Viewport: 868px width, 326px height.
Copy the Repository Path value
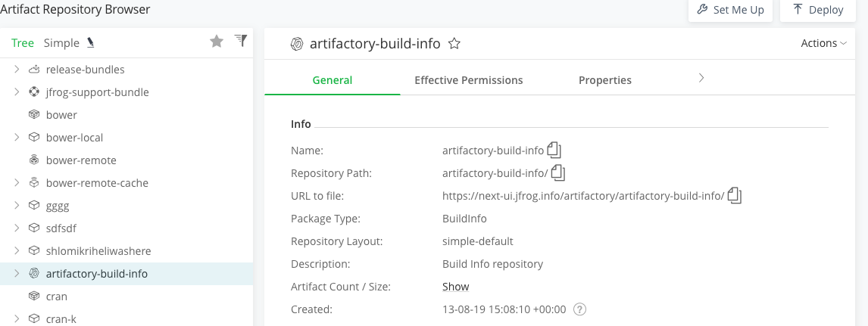pos(558,173)
